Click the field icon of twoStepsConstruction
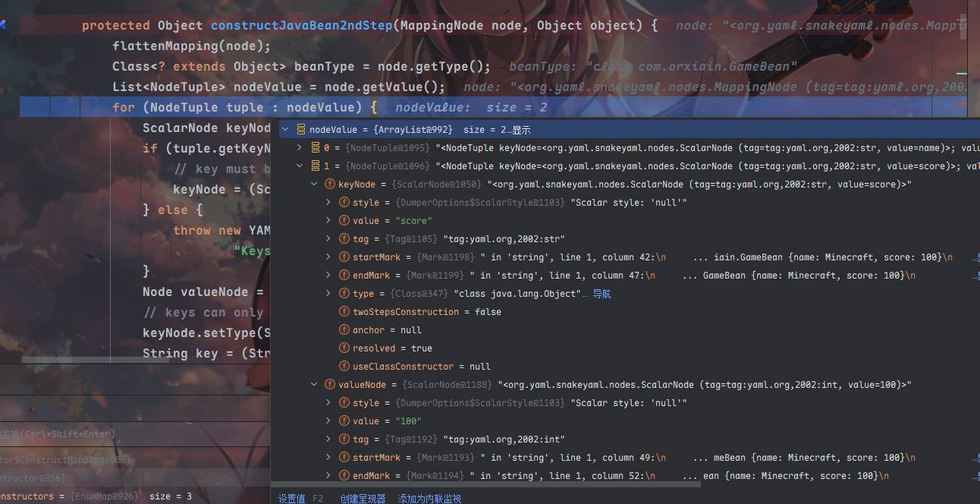 point(344,312)
